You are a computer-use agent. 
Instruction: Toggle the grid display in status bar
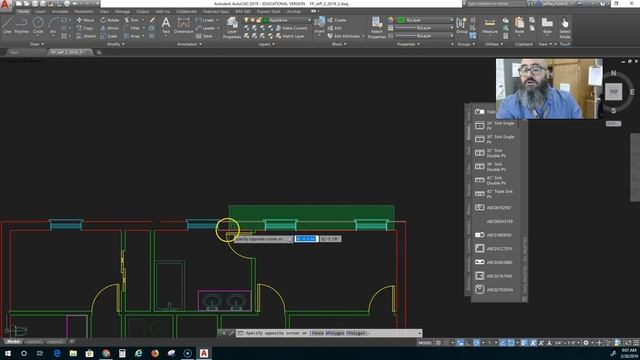tap(438, 343)
